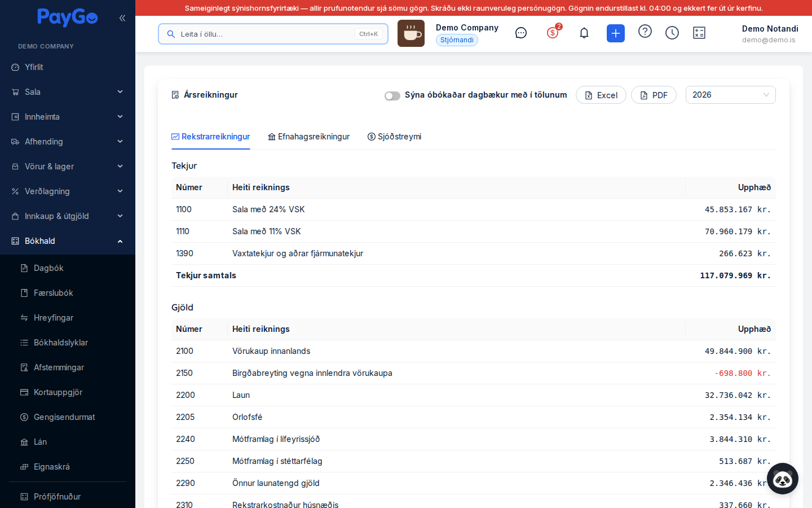This screenshot has width=812, height=508.
Task: Open the calculator icon in header
Action: point(699,33)
